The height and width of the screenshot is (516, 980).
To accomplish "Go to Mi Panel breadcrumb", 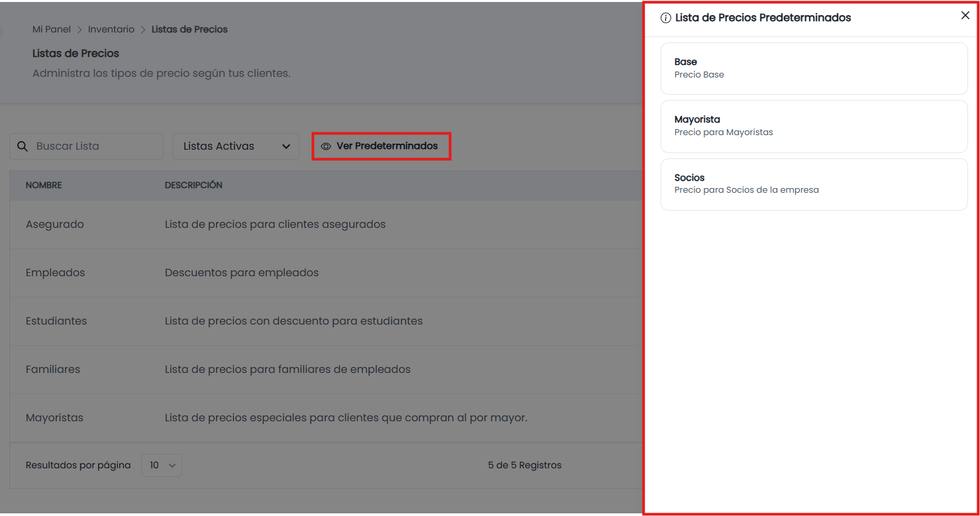I will [x=52, y=29].
